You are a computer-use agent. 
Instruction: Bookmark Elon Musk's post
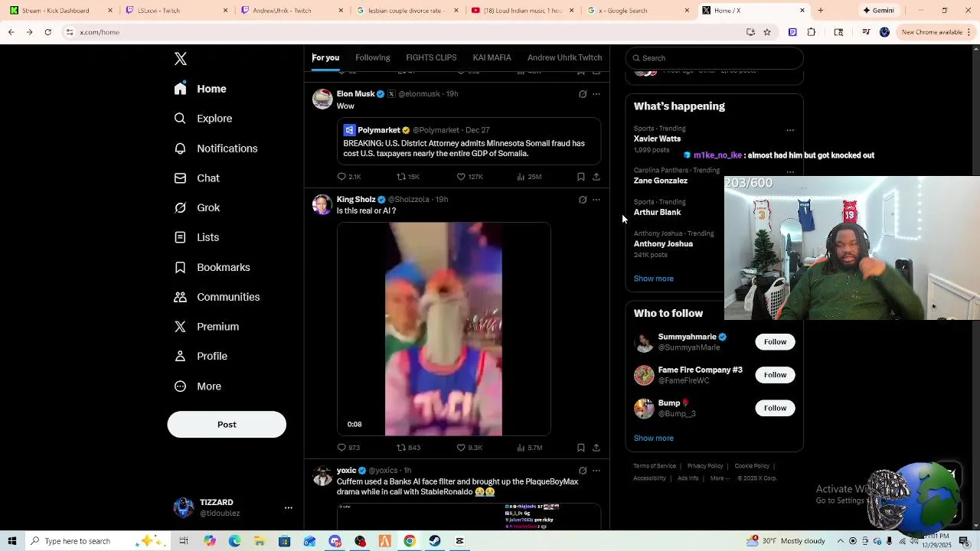pyautogui.click(x=581, y=177)
